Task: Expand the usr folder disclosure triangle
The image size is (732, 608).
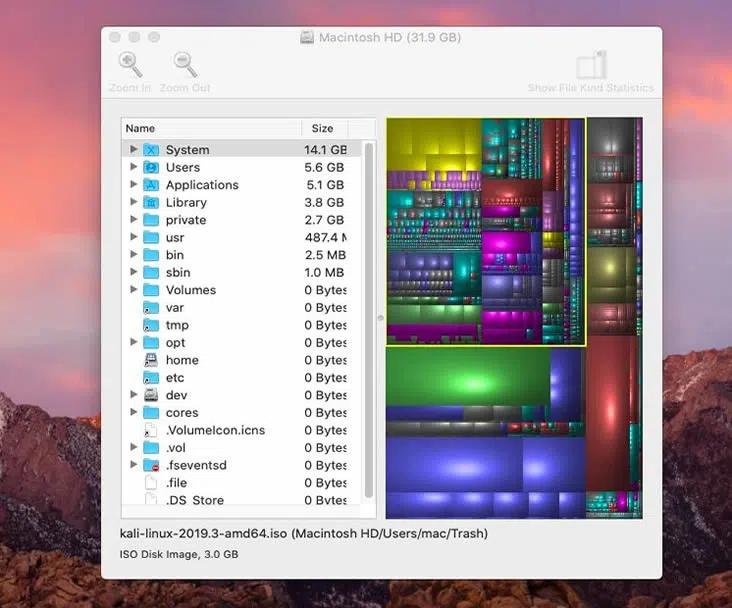Action: click(134, 236)
